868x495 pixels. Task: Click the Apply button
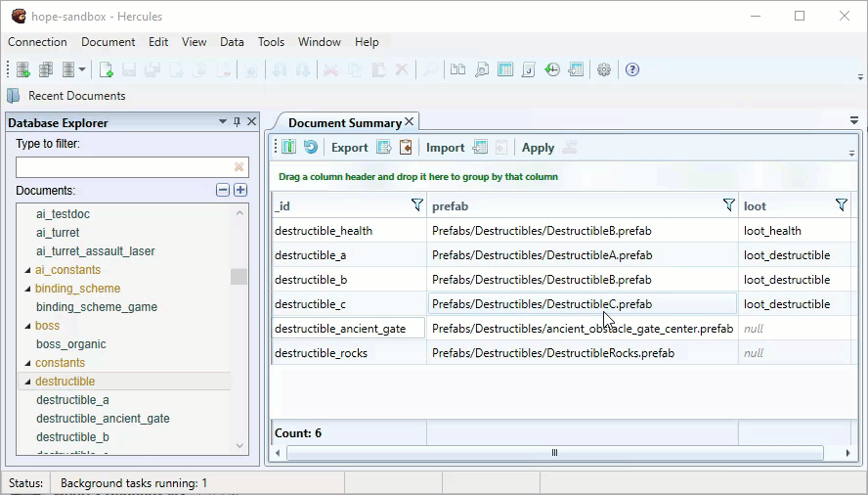coord(538,148)
